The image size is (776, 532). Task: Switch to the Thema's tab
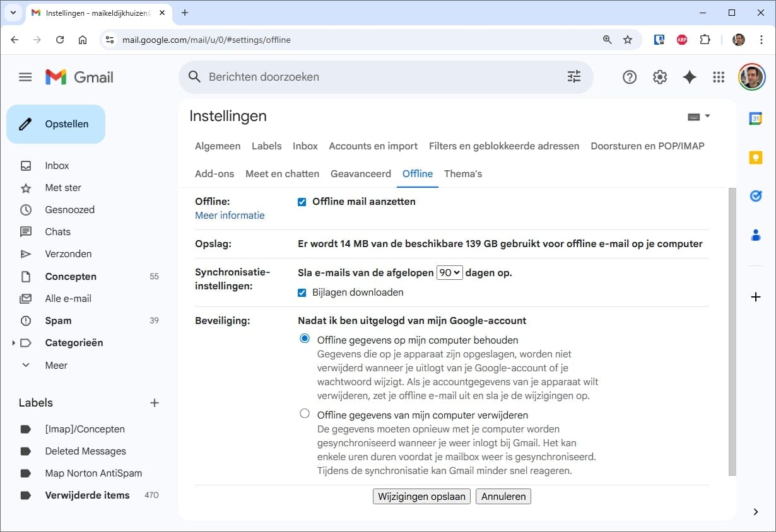coord(463,173)
